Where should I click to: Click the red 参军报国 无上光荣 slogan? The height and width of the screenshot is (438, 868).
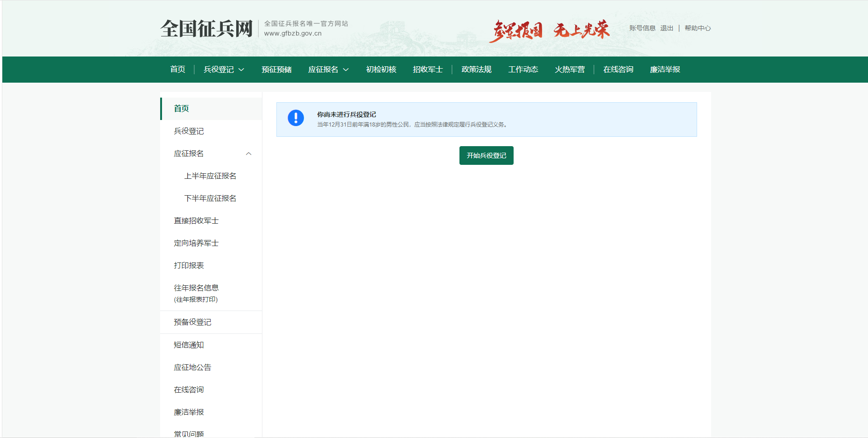tap(549, 30)
